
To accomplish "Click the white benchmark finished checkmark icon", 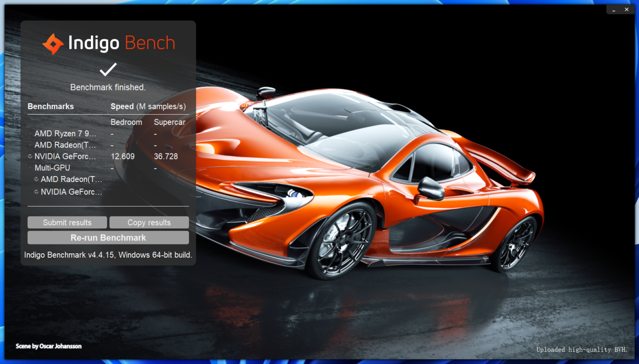I will click(x=108, y=69).
